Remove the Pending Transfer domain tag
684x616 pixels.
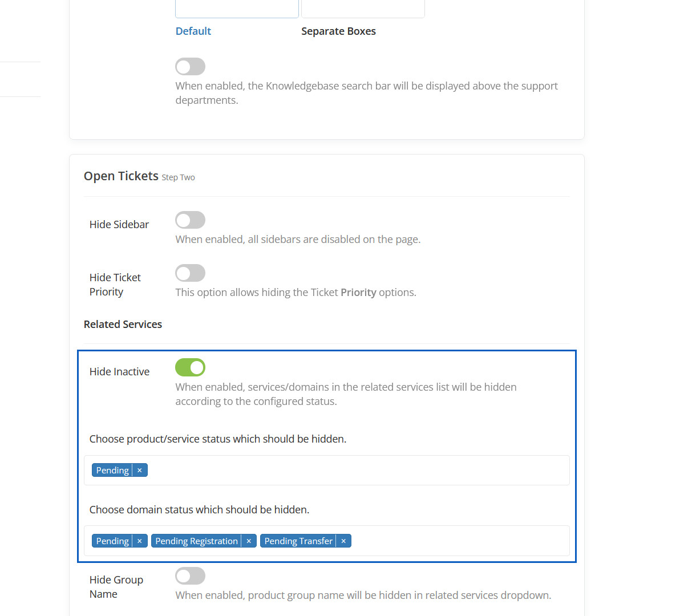point(343,541)
